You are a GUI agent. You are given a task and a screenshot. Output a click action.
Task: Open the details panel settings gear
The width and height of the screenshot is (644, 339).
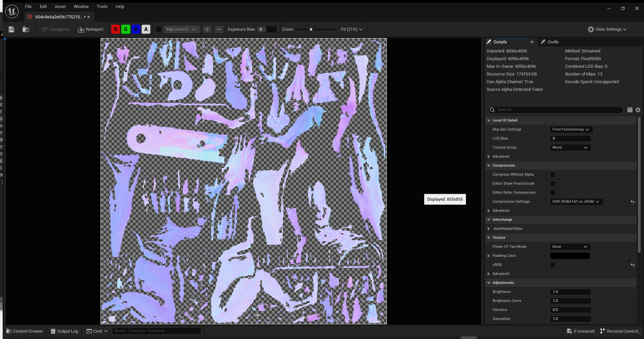click(638, 110)
